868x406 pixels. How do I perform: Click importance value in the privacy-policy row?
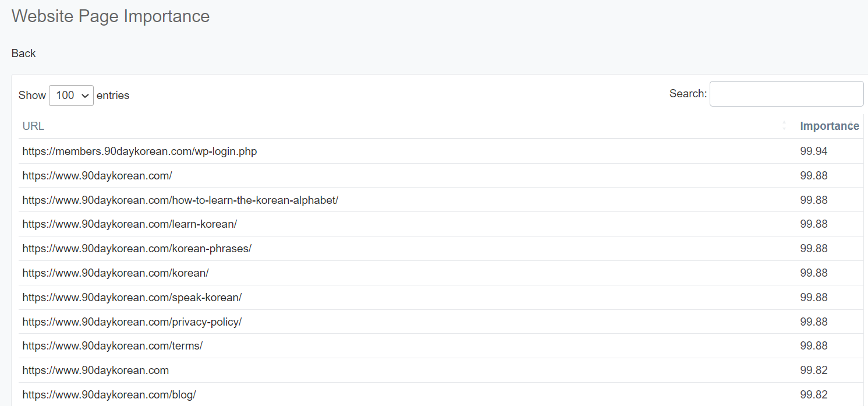(x=813, y=322)
